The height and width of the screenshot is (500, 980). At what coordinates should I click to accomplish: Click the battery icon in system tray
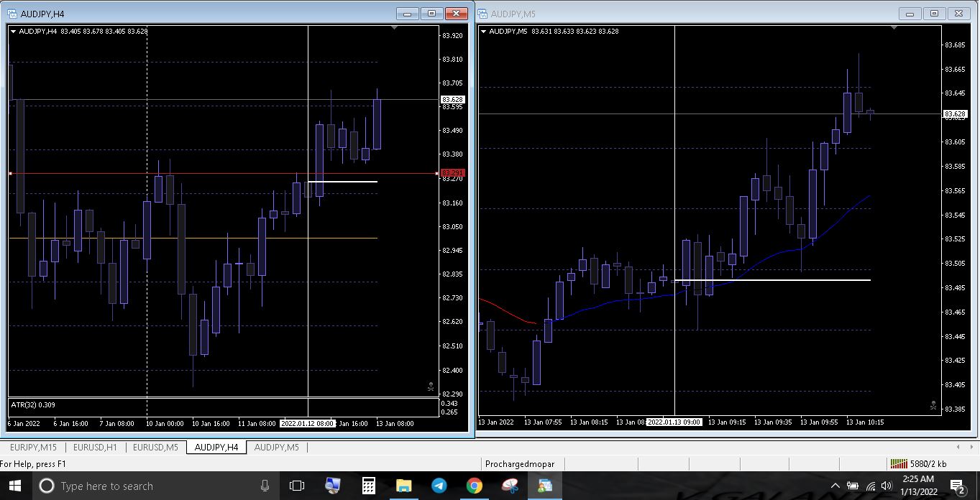[853, 486]
